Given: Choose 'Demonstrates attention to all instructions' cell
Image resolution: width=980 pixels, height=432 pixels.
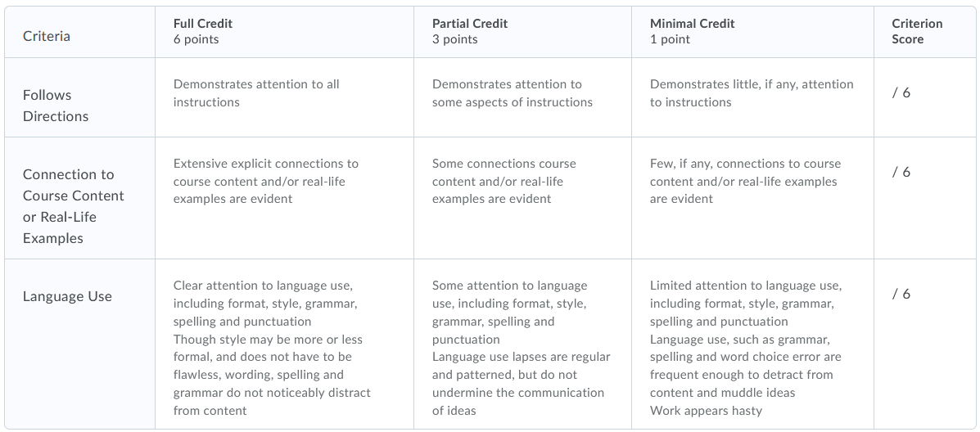Looking at the screenshot, I should pyautogui.click(x=256, y=93).
